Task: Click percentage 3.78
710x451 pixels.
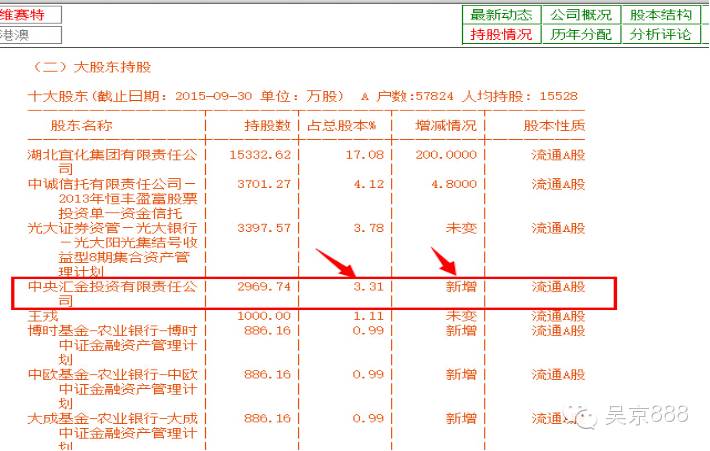Action: click(369, 228)
